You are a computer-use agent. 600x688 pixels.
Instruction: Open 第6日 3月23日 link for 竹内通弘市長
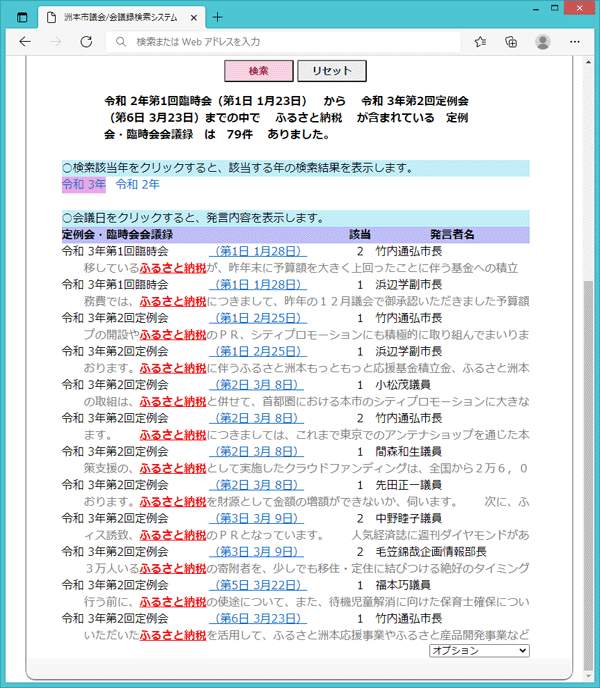258,618
